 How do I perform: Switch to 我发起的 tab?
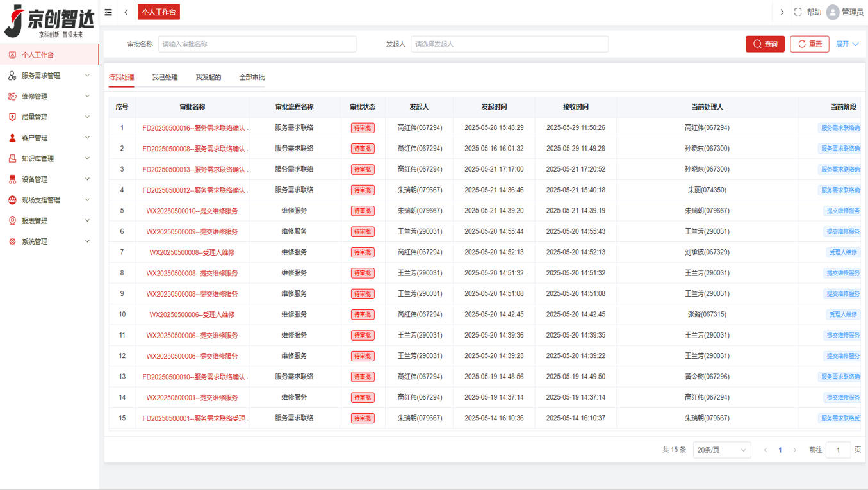click(x=208, y=78)
